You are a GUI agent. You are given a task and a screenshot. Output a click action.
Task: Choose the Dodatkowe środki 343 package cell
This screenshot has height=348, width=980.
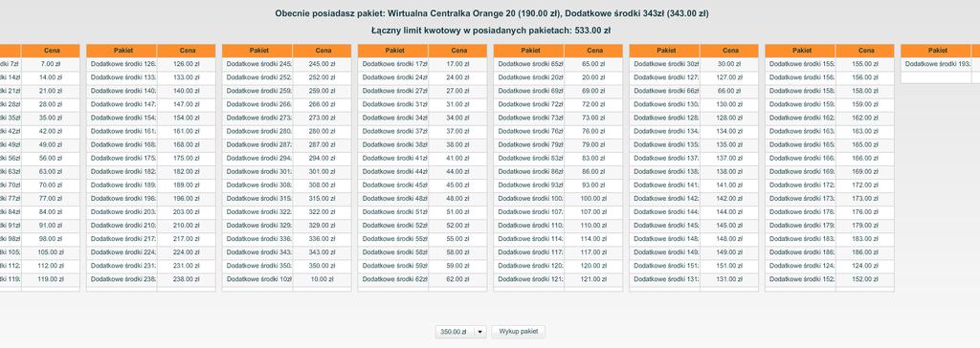257,252
